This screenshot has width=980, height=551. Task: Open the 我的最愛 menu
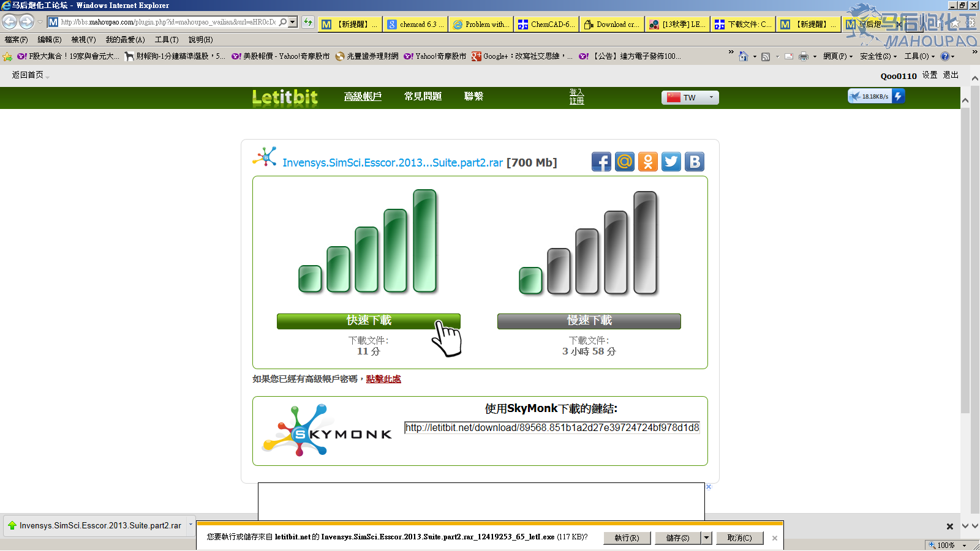[125, 40]
